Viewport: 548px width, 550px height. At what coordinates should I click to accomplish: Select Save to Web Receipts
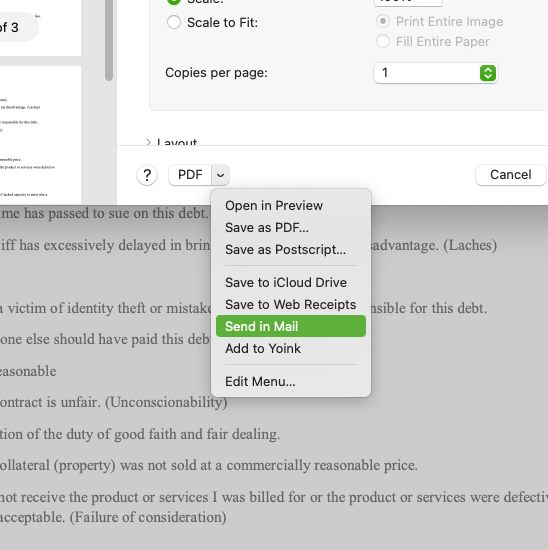tap(291, 304)
